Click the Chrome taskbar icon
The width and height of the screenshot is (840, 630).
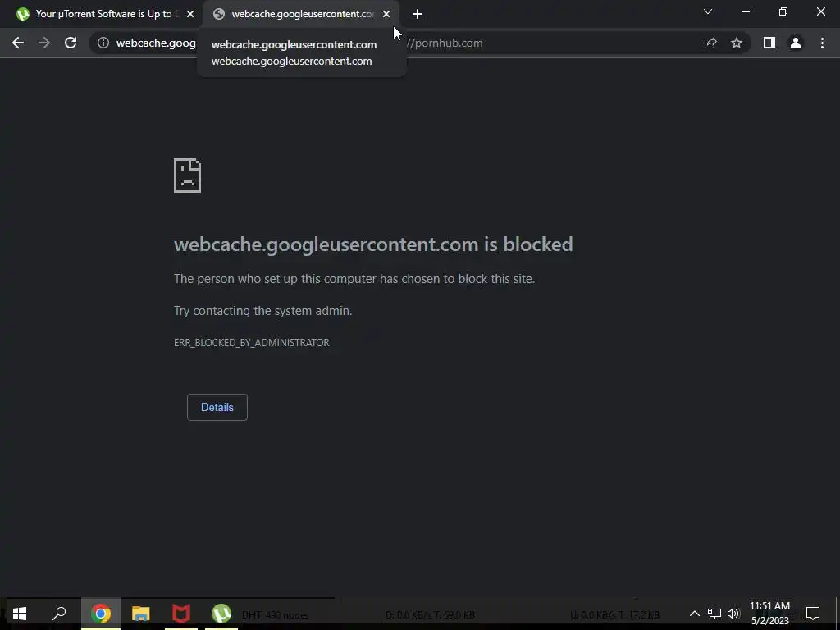(x=100, y=614)
